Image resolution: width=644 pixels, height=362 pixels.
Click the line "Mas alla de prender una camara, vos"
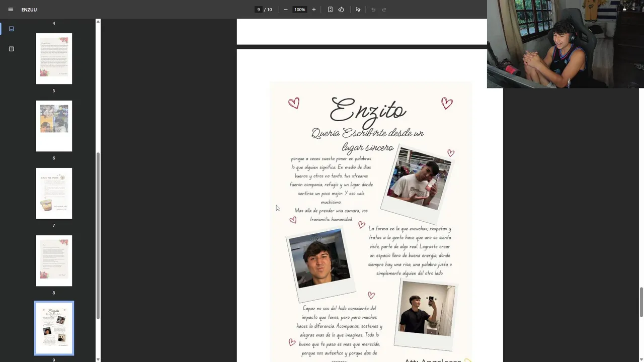point(331,211)
